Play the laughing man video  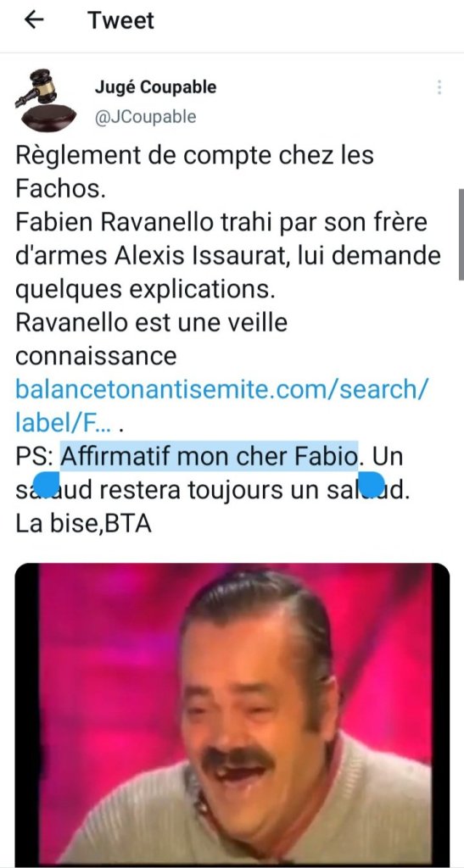(x=232, y=714)
